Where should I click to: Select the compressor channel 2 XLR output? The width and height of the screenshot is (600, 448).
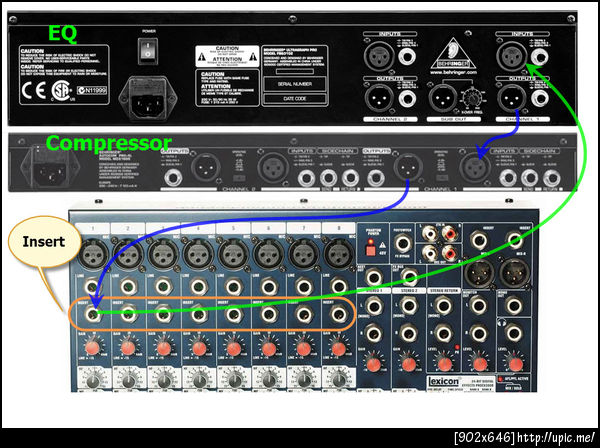click(x=206, y=167)
